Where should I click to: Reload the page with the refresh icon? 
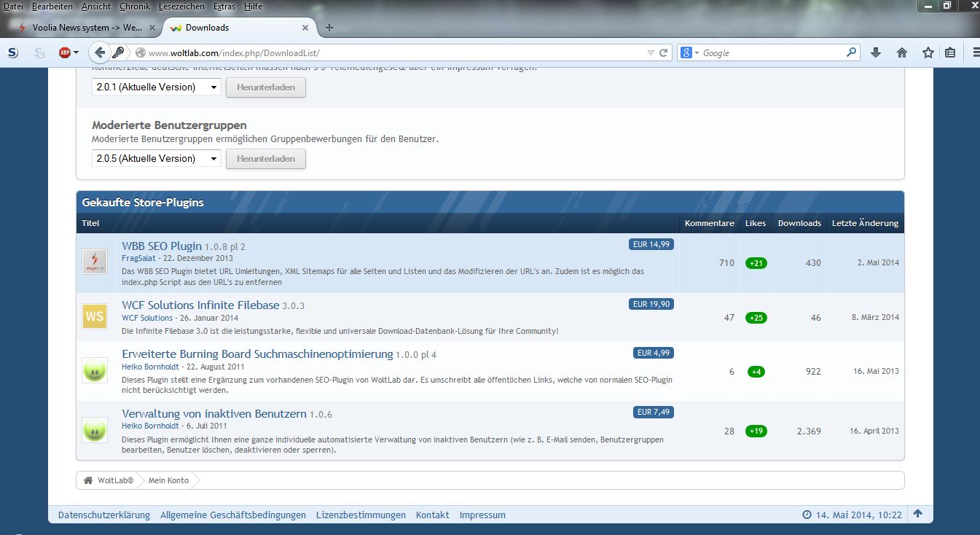pyautogui.click(x=664, y=53)
